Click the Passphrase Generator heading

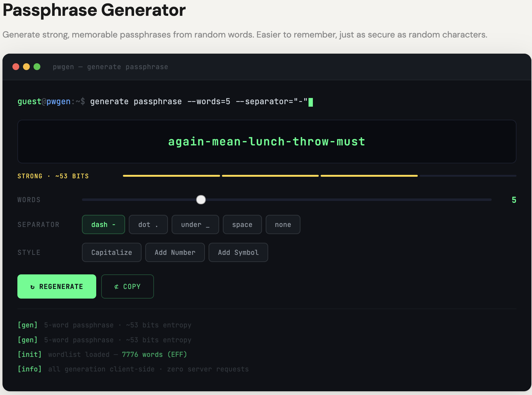pyautogui.click(x=94, y=10)
